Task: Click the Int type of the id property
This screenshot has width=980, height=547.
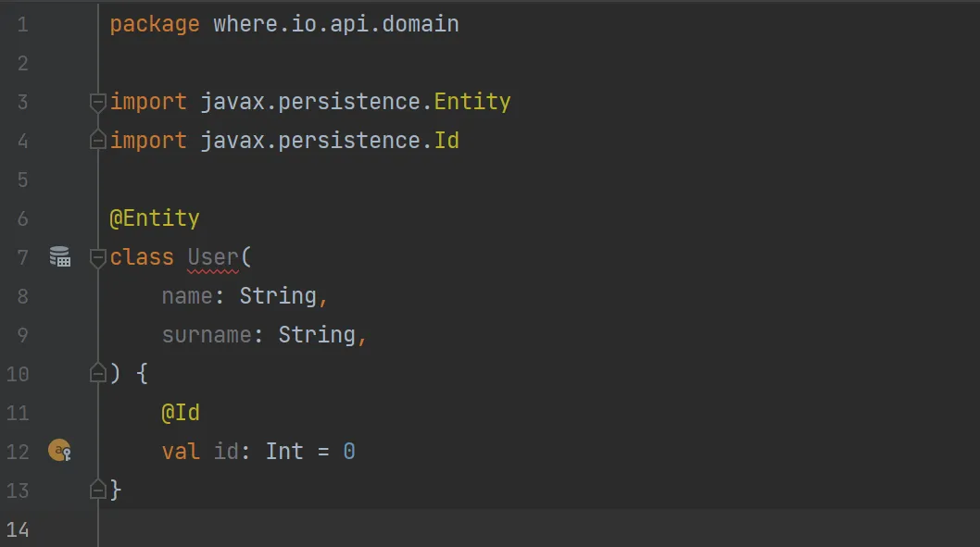Action: click(x=284, y=452)
